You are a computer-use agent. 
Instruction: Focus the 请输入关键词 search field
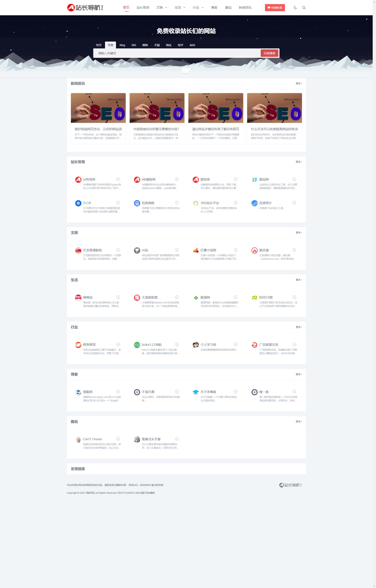coord(177,53)
